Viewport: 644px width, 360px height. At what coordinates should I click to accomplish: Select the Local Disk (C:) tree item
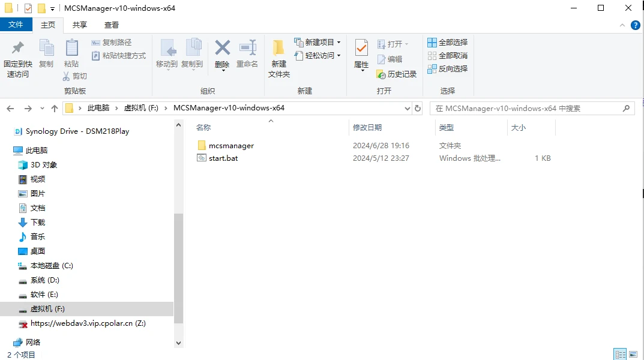coord(52,266)
